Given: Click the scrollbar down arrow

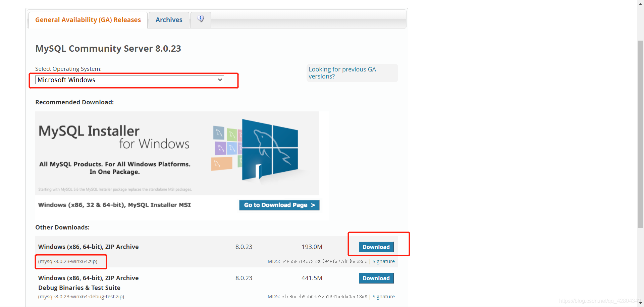Looking at the screenshot, I should pyautogui.click(x=640, y=303).
